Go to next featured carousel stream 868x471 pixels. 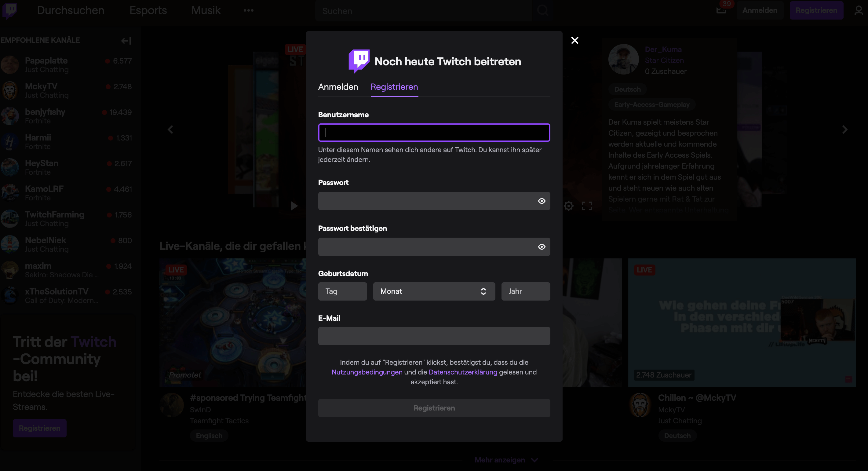point(844,130)
